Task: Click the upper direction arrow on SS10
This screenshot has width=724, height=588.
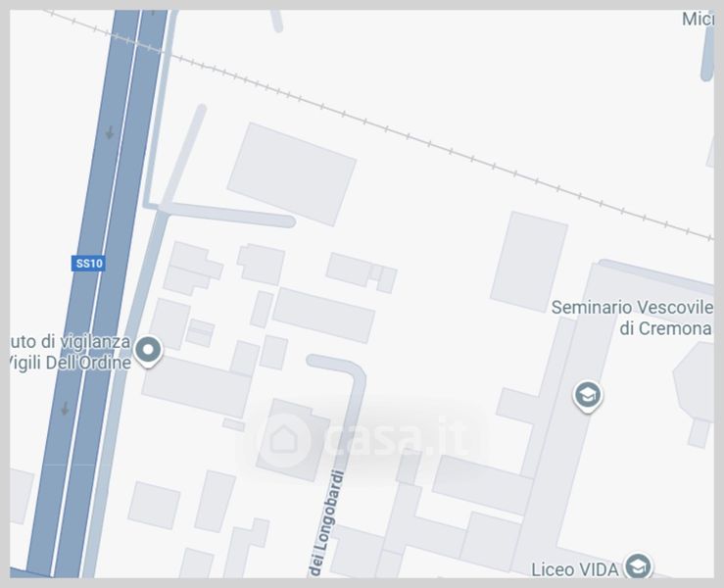Action: [110, 132]
